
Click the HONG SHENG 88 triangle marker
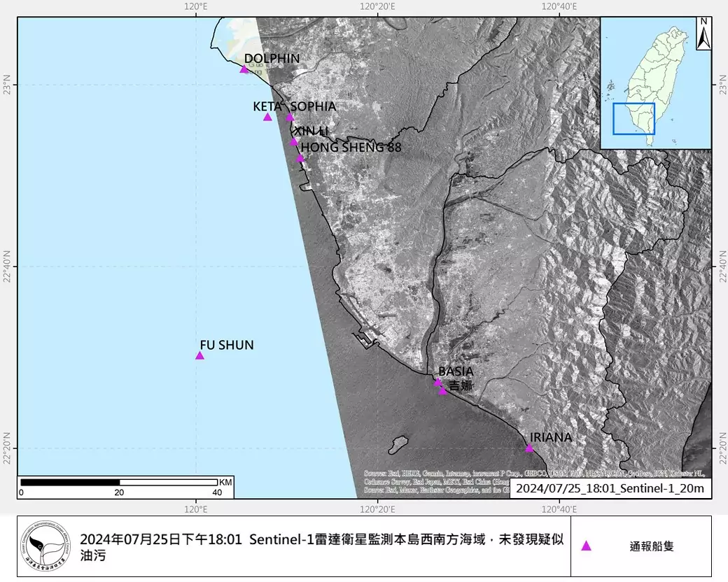(x=300, y=158)
